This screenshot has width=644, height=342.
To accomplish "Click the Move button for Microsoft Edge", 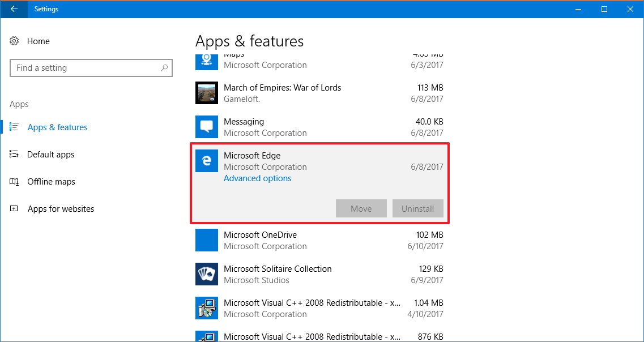I will (x=361, y=208).
